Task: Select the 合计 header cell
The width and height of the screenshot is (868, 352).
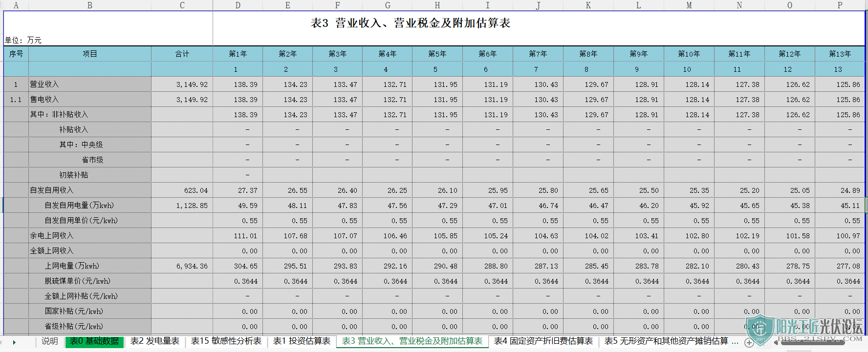Action: [182, 54]
